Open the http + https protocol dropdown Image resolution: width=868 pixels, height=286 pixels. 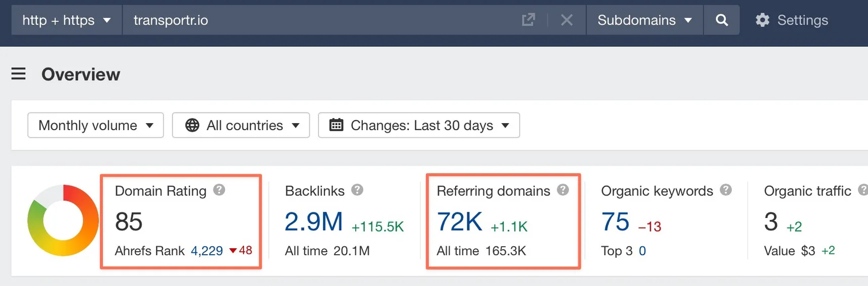coord(67,20)
